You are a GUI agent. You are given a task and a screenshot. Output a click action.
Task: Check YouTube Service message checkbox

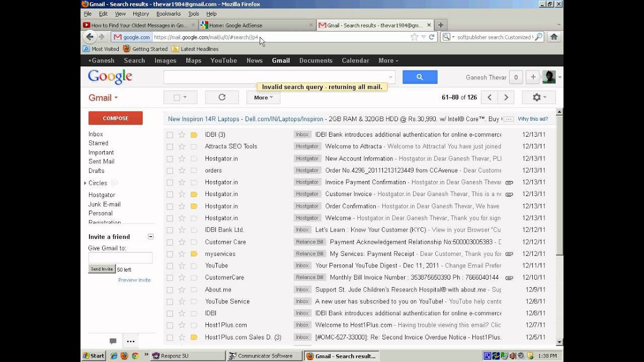coord(170,302)
